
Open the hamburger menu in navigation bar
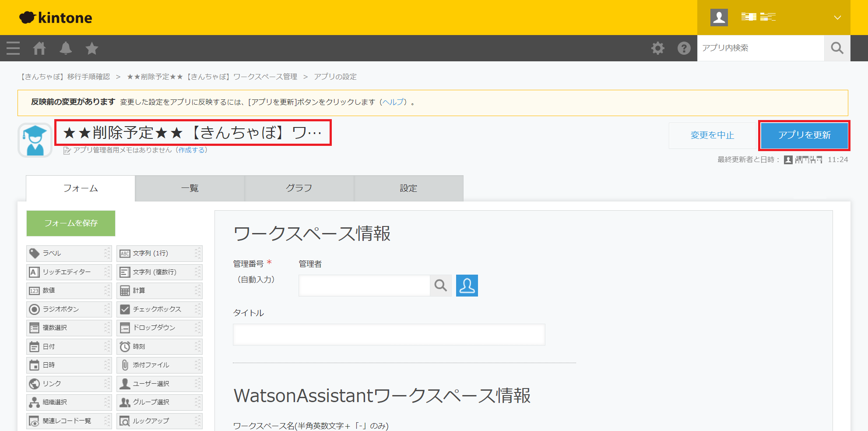click(13, 48)
